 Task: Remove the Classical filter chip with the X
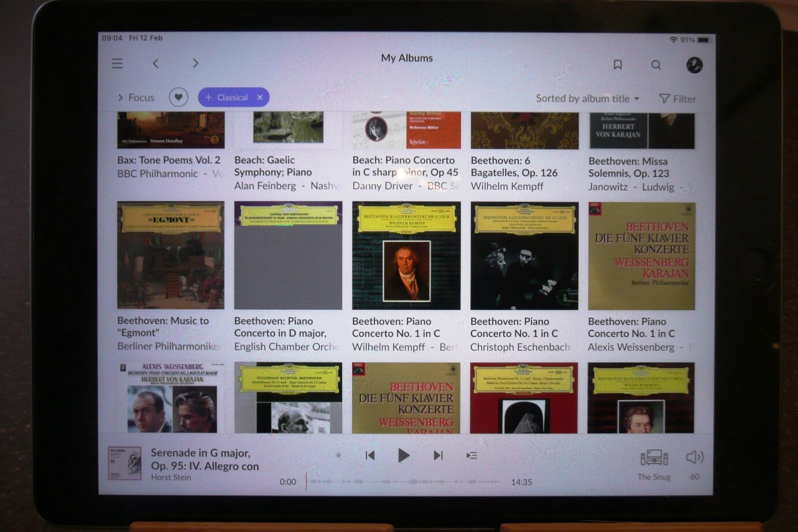tap(260, 98)
